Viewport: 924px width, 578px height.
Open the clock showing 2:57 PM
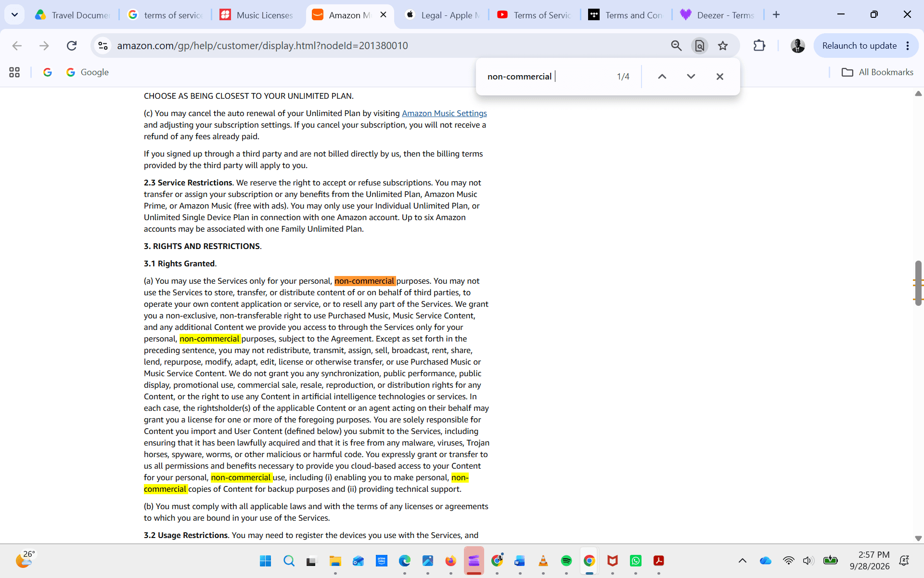tap(869, 561)
